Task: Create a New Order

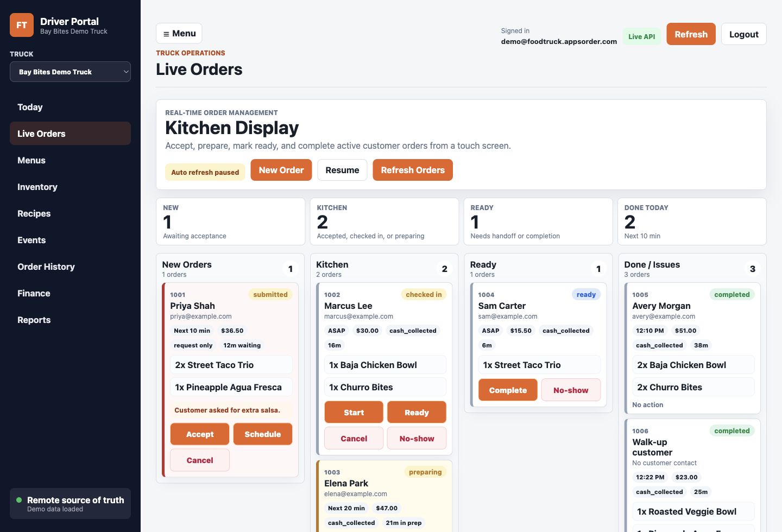Action: tap(281, 170)
